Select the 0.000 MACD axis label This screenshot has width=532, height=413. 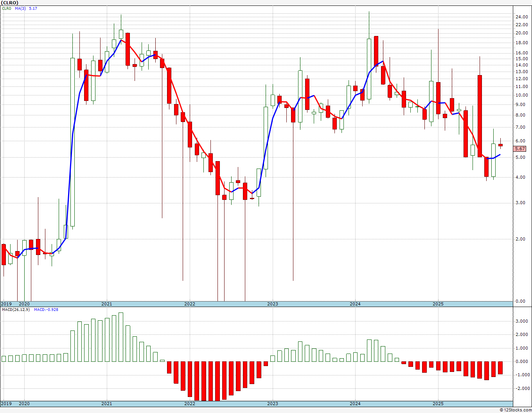tap(523, 362)
